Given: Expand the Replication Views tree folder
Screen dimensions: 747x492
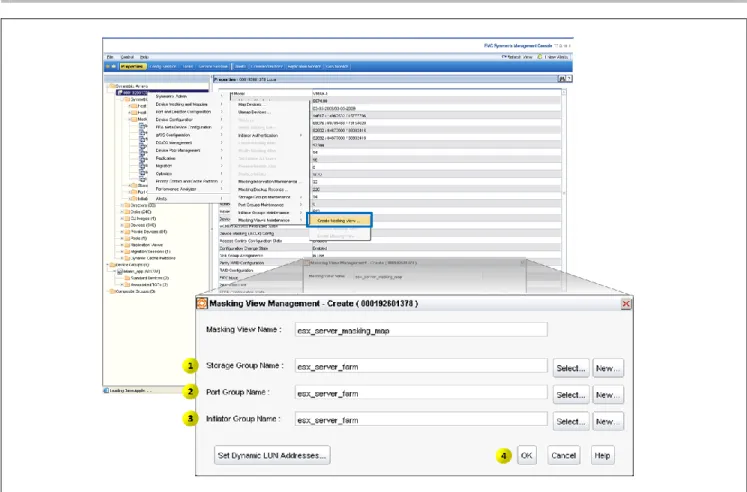Looking at the screenshot, I should [122, 245].
